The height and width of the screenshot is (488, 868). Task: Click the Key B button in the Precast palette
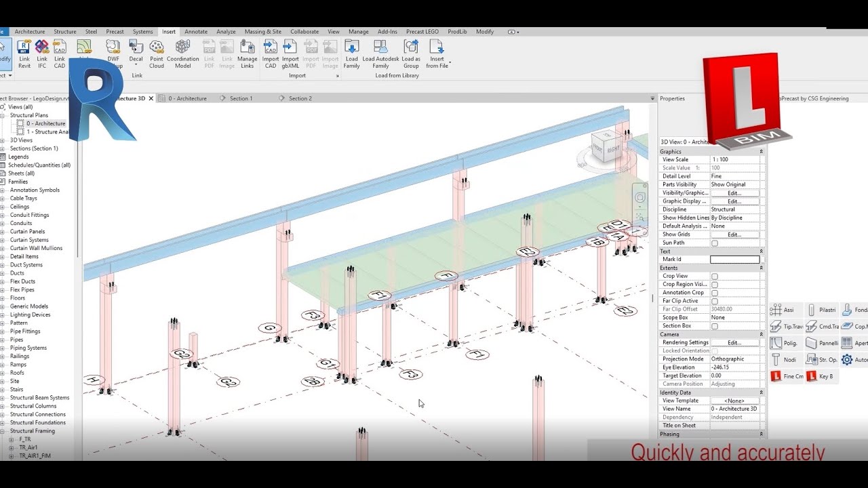pyautogui.click(x=820, y=376)
